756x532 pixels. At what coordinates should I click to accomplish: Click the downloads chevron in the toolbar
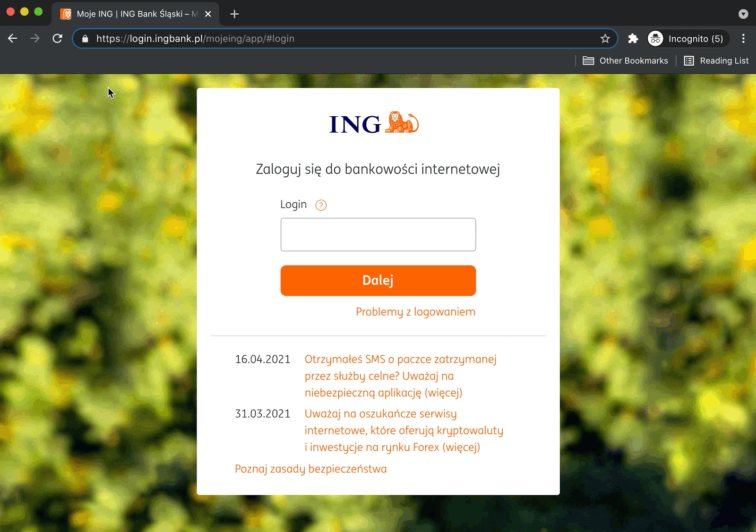pos(743,14)
